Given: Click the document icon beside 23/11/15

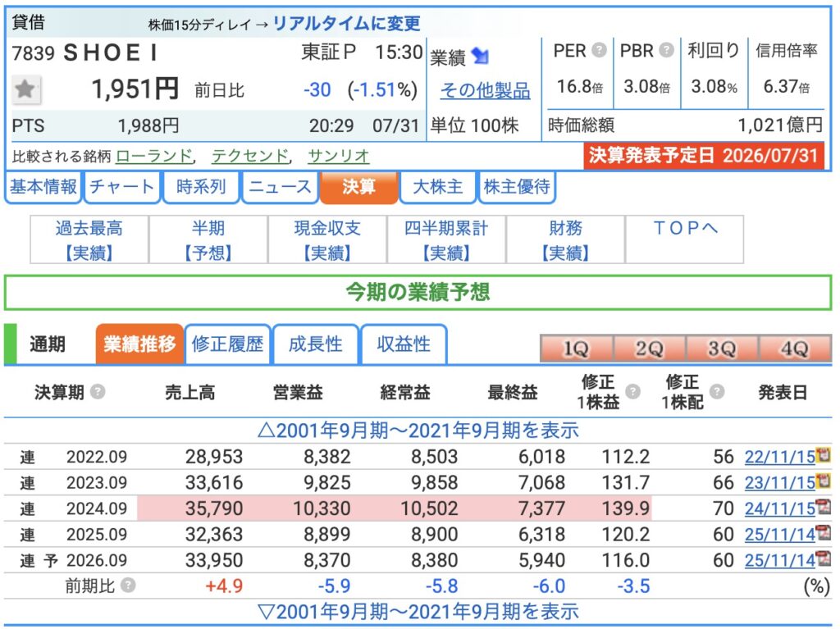Looking at the screenshot, I should tap(824, 481).
